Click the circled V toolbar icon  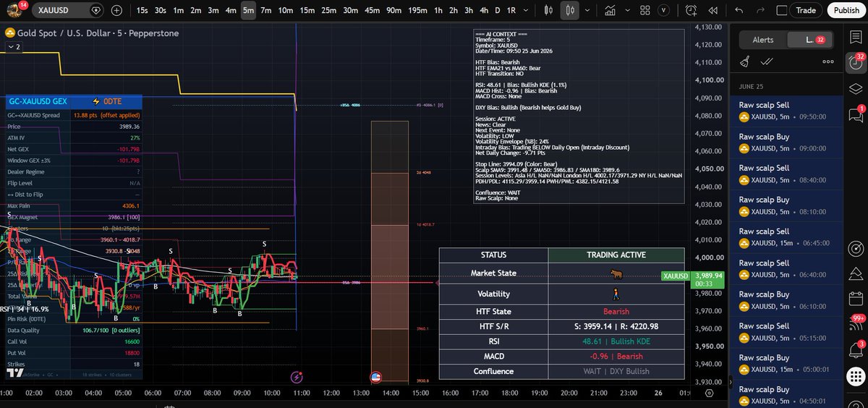point(665,11)
